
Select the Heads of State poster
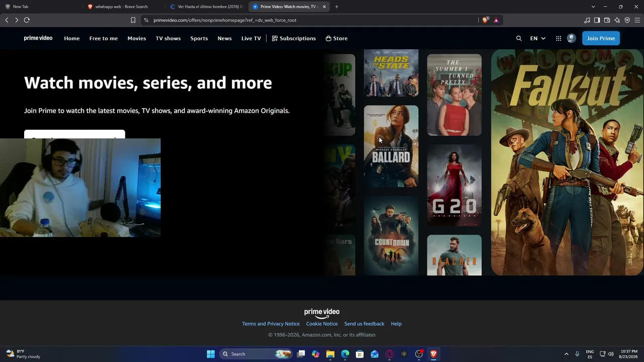[391, 73]
